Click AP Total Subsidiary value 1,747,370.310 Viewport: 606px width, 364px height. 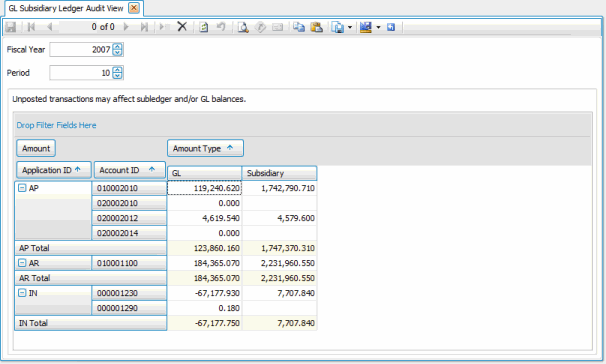click(x=279, y=248)
